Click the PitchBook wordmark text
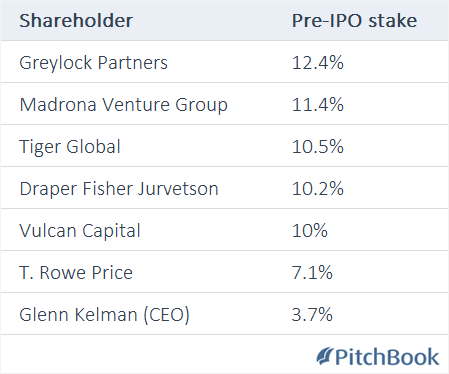This screenshot has height=374, width=449. 387,357
